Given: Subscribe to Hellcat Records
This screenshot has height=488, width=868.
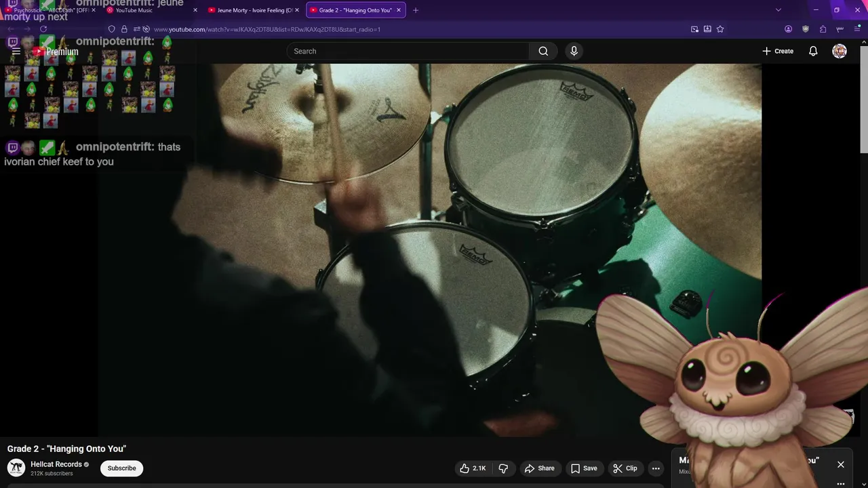Looking at the screenshot, I should (x=122, y=468).
